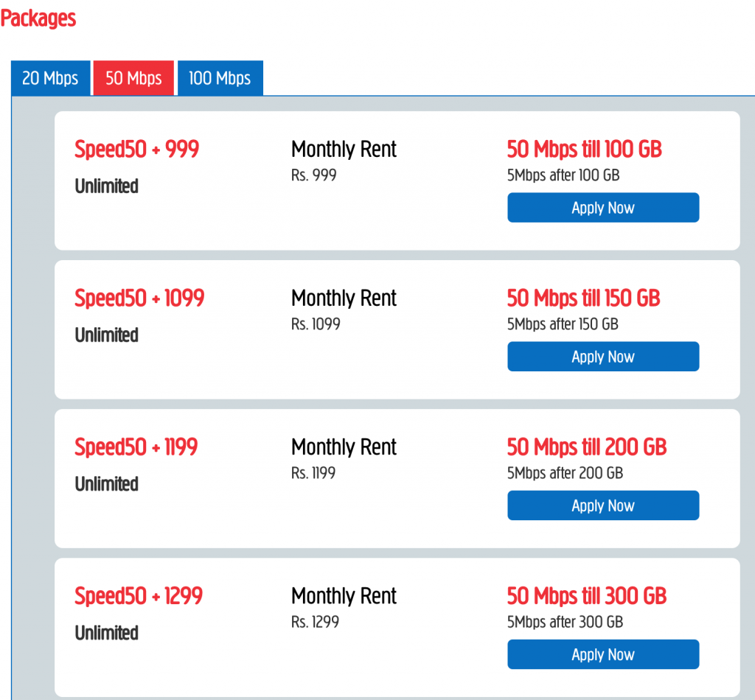Select the 100 Mbps tab

220,77
